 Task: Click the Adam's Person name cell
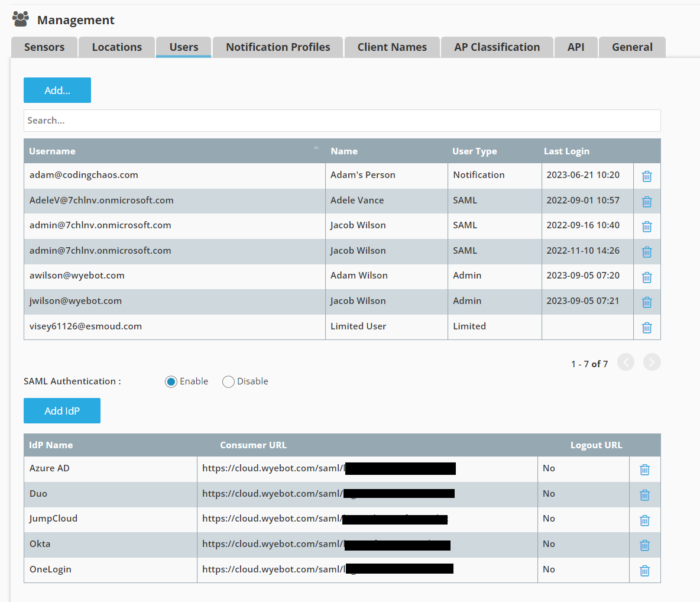[387, 175]
